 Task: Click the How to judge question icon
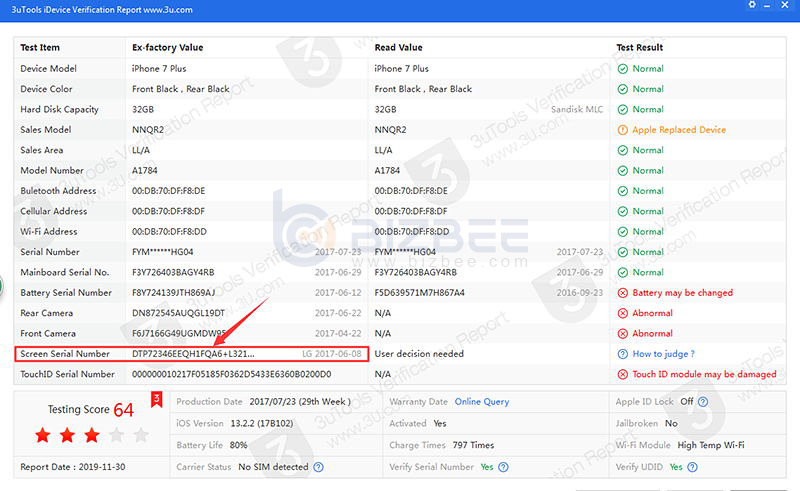pos(622,354)
